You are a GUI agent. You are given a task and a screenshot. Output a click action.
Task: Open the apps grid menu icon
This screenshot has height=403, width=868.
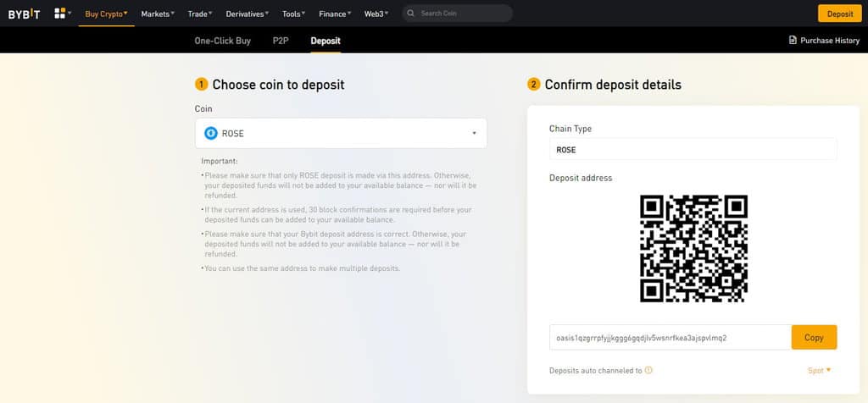tap(60, 14)
